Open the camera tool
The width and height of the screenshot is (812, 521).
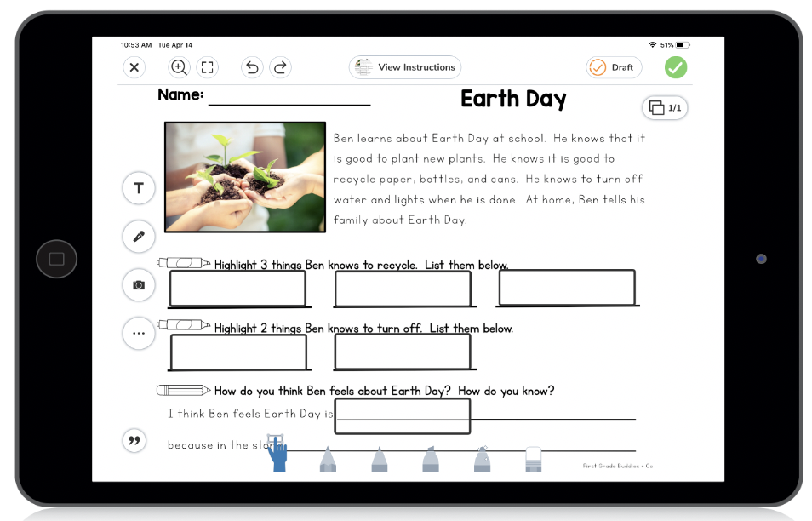[x=138, y=285]
